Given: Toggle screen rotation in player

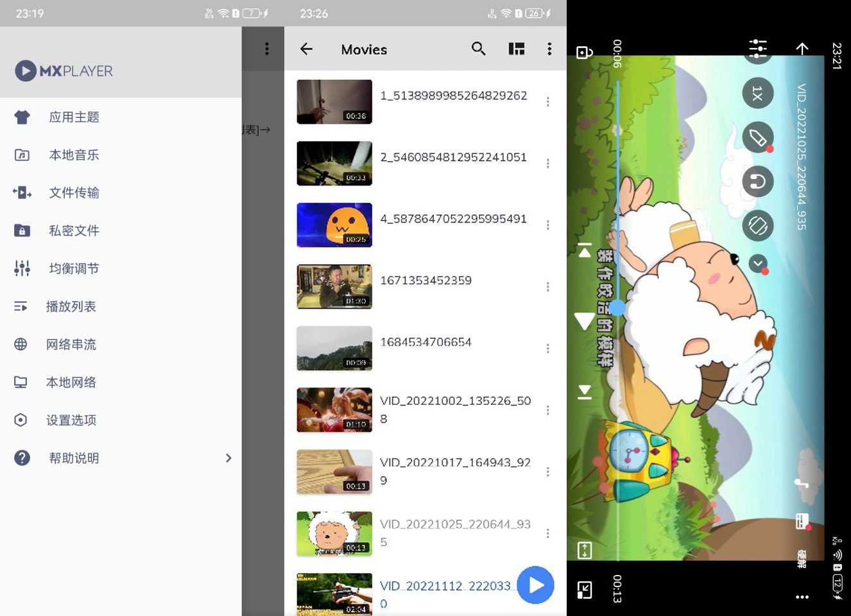Looking at the screenshot, I should (758, 226).
